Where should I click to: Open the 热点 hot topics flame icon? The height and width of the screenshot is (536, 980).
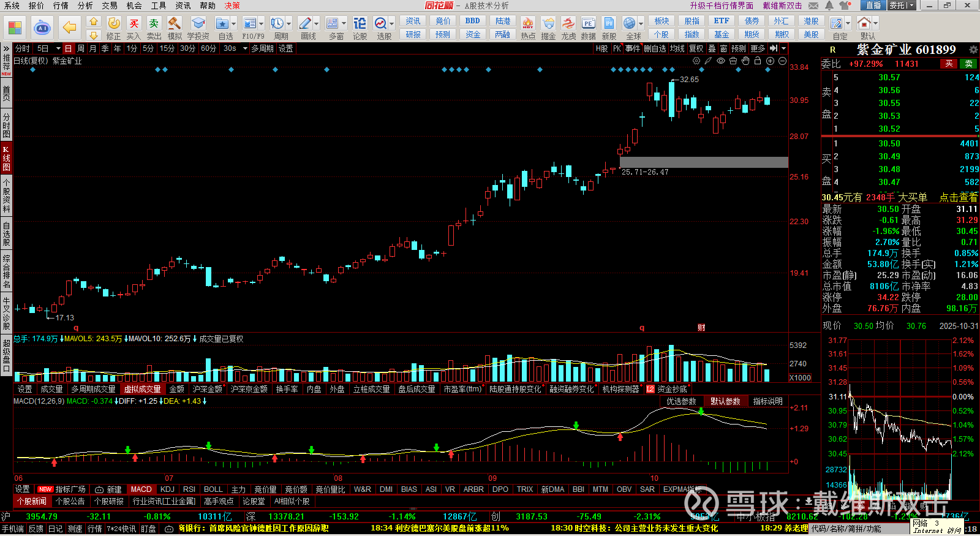527,23
